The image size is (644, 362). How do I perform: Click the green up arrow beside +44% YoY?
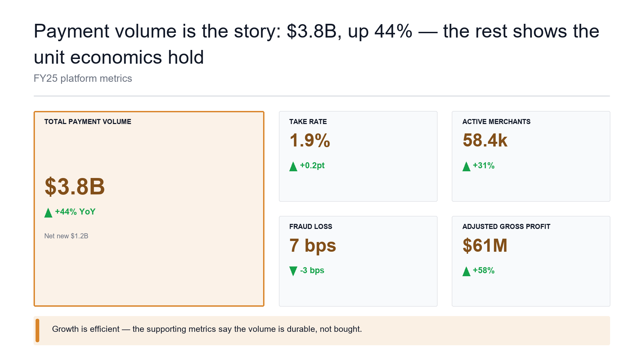(48, 213)
